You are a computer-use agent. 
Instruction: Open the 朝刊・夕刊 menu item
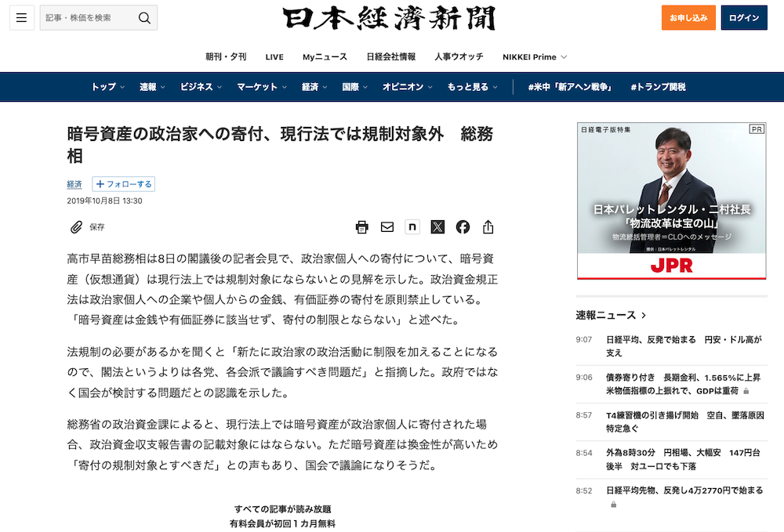tap(226, 57)
